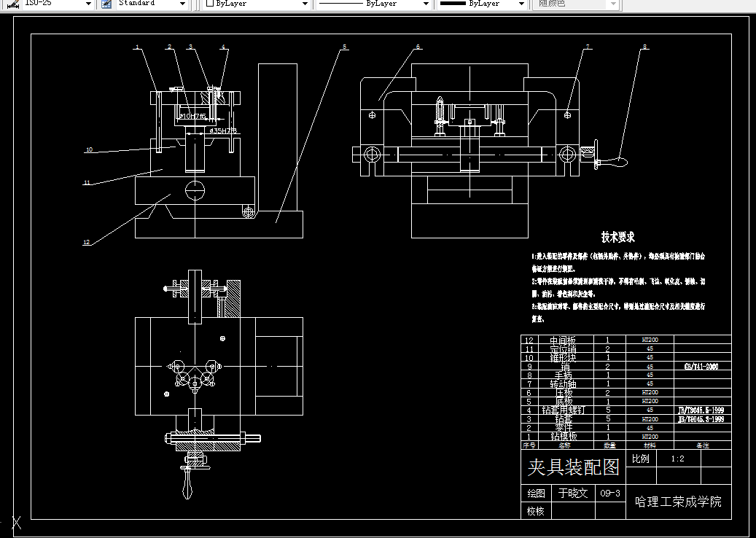Select balloon number 12 leader label
Viewport: 756px width, 538px height.
[x=86, y=242]
